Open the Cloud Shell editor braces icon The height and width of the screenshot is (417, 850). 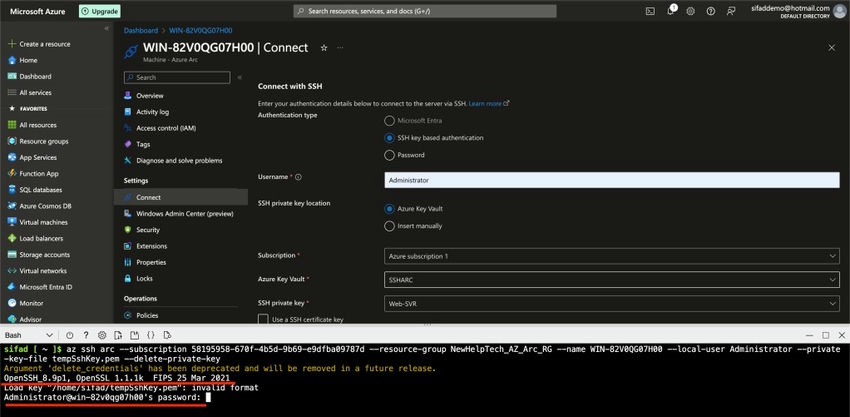151,335
